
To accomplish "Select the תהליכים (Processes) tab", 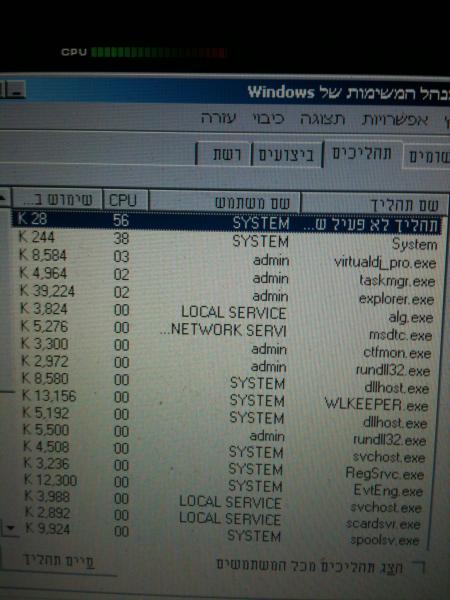I will click(x=362, y=154).
